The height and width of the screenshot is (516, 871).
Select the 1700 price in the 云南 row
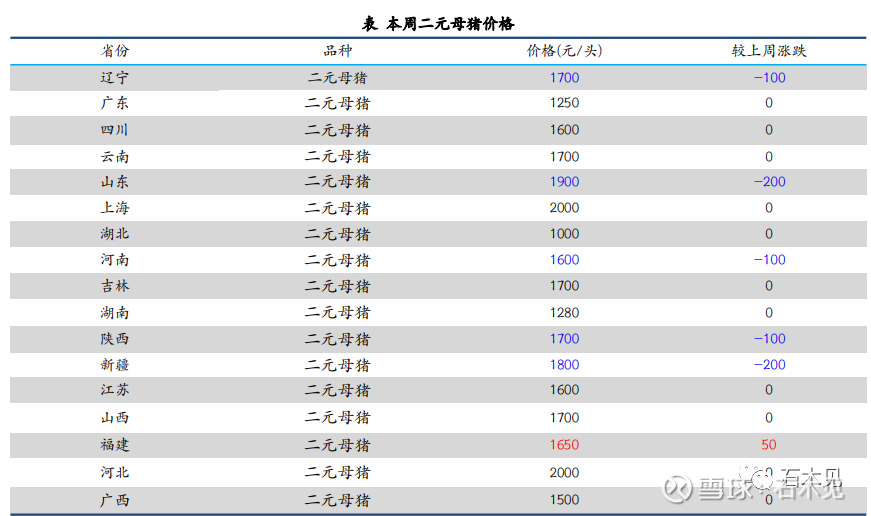click(x=564, y=157)
